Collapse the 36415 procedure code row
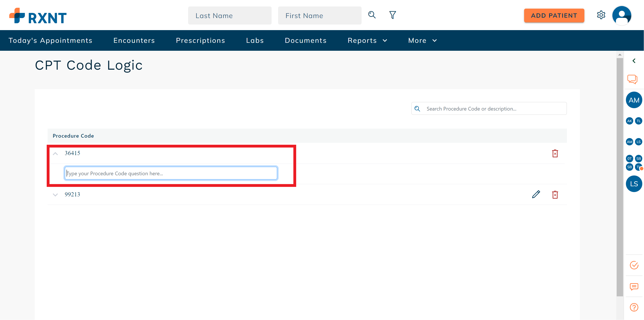Viewport: 644px width, 320px height. [x=55, y=153]
